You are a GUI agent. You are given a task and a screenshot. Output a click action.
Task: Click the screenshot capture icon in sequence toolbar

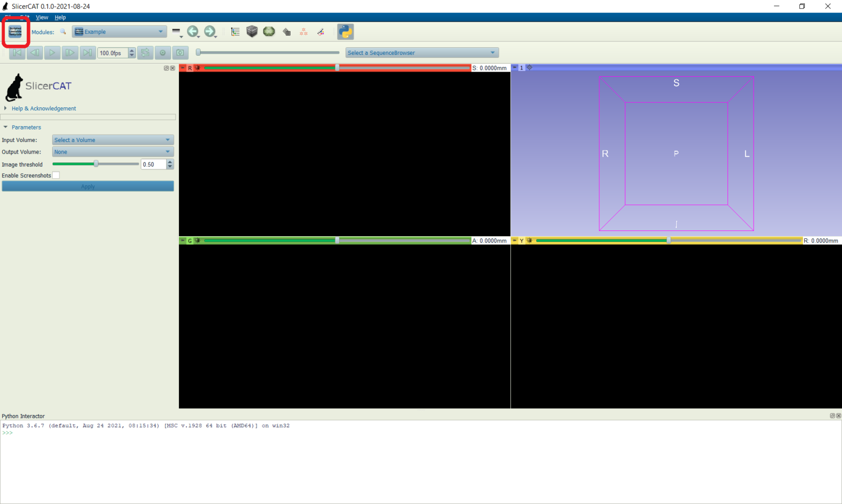(x=181, y=53)
